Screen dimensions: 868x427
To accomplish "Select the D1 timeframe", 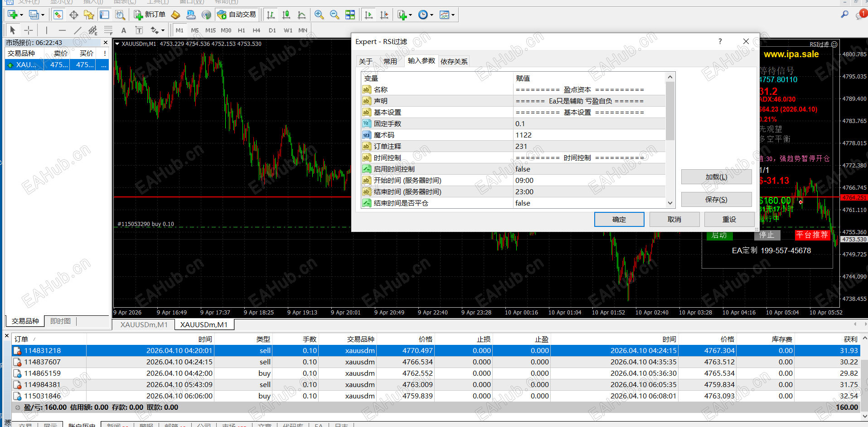I will [x=272, y=30].
